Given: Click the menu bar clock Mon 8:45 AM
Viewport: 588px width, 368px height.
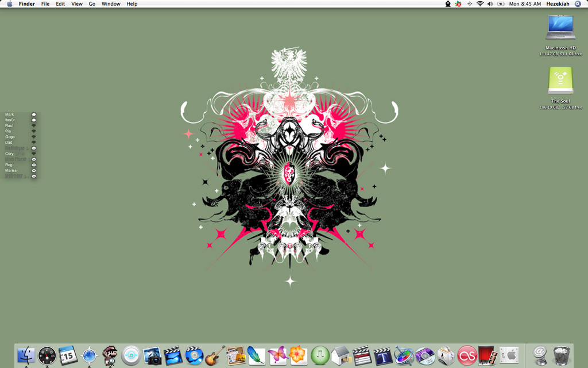Looking at the screenshot, I should coord(525,4).
